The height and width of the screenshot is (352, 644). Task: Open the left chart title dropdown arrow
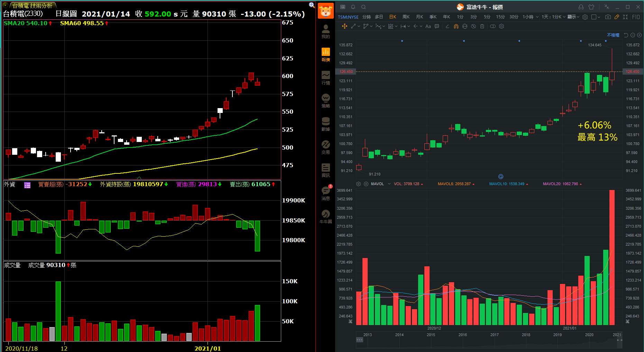(6, 5)
